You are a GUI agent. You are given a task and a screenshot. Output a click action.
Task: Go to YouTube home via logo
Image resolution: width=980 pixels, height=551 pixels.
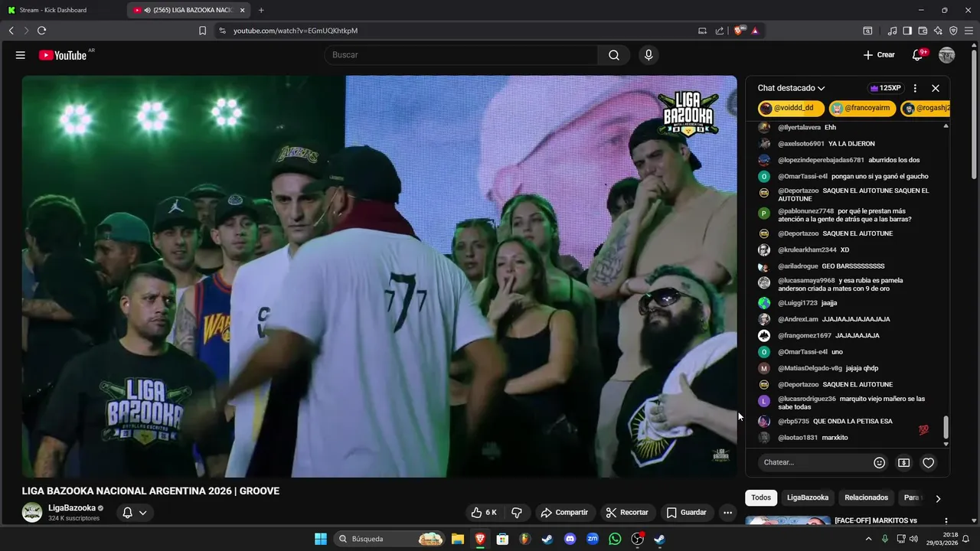point(63,55)
